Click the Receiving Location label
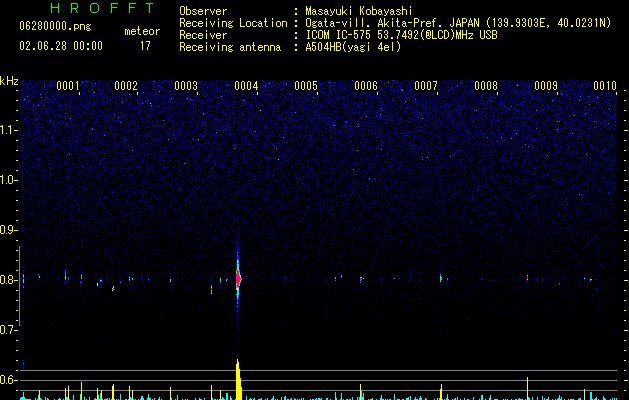 click(x=233, y=23)
